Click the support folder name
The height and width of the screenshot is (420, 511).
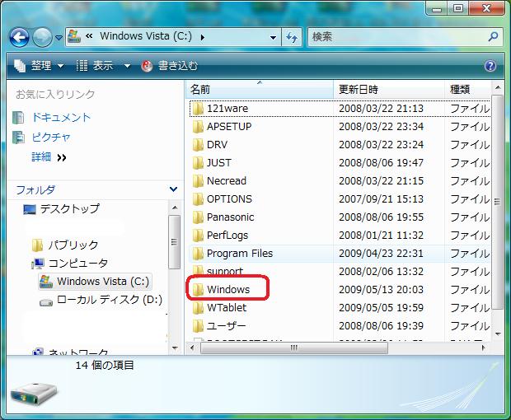click(x=225, y=271)
